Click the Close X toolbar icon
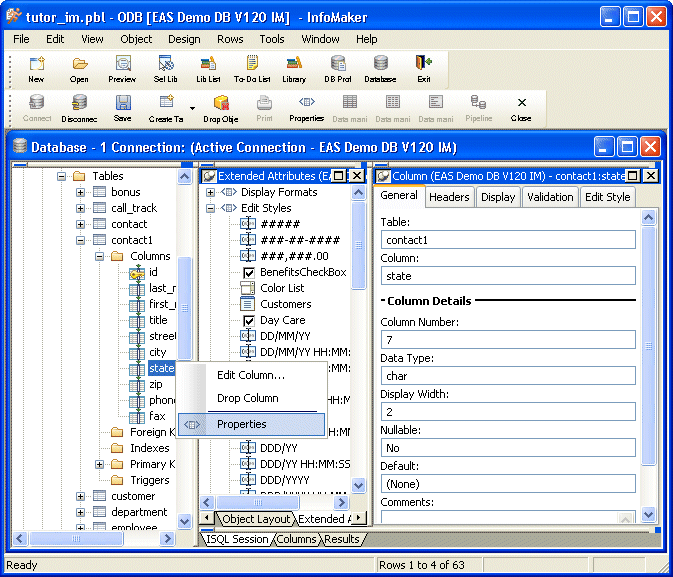Image resolution: width=673 pixels, height=577 pixels. pos(521,109)
